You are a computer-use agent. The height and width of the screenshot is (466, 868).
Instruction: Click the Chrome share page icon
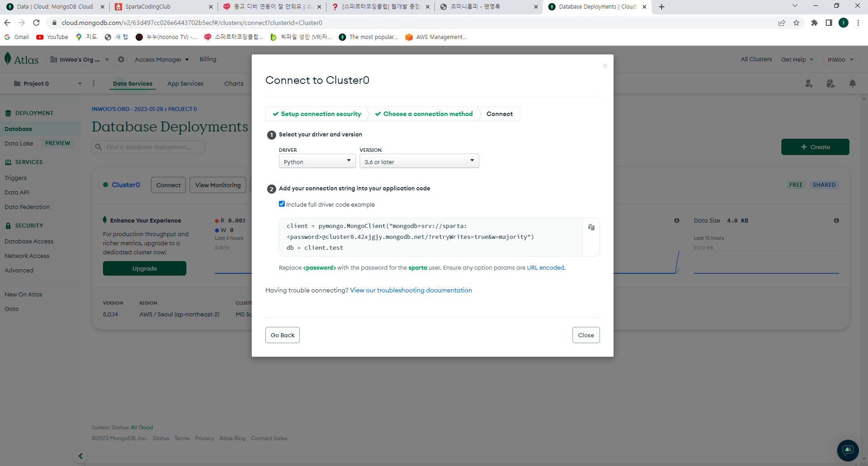click(782, 23)
